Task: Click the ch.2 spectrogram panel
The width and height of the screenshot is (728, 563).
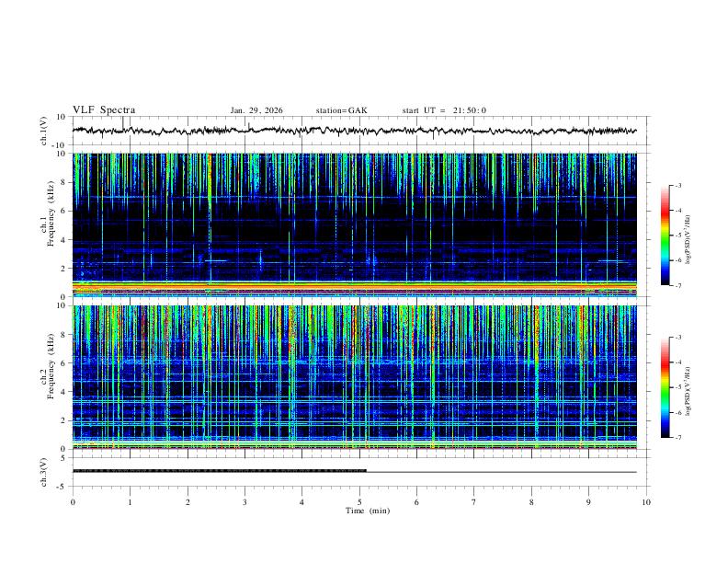Action: point(355,377)
